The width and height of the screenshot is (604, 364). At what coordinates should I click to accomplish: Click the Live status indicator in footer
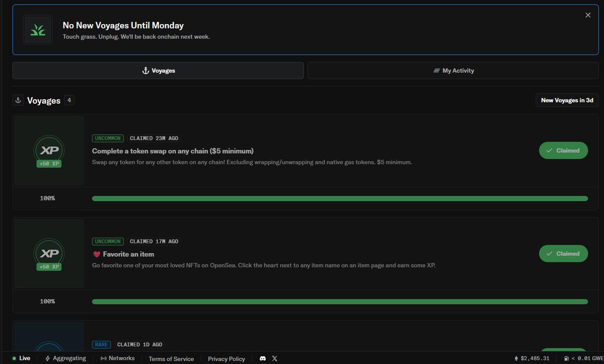pyautogui.click(x=21, y=358)
